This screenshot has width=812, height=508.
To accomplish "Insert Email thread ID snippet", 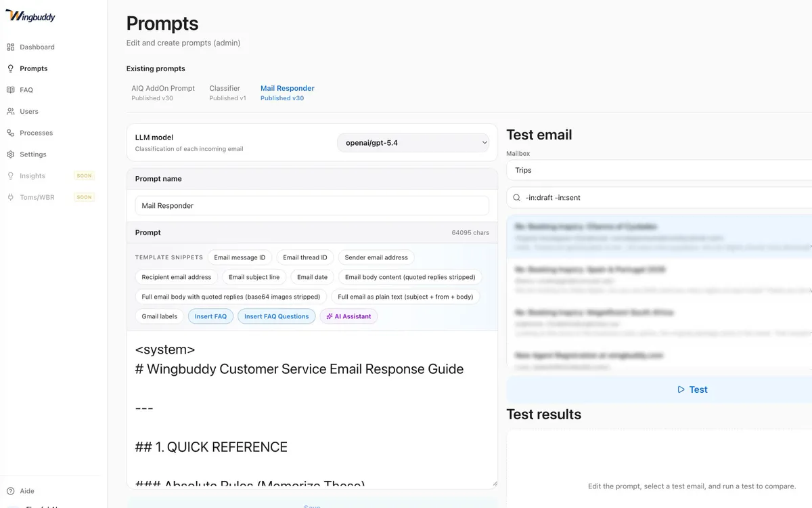I will [305, 257].
